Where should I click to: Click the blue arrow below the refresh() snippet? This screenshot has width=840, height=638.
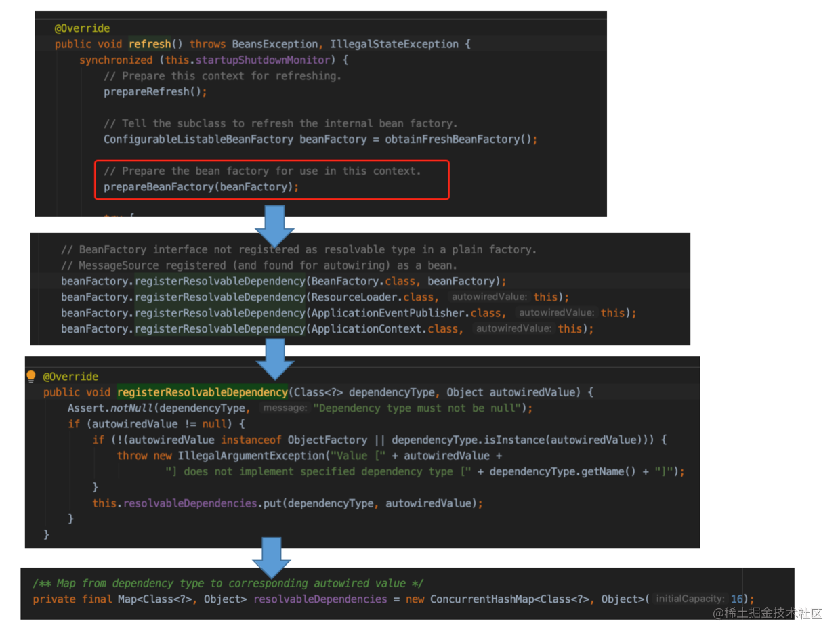tap(274, 226)
